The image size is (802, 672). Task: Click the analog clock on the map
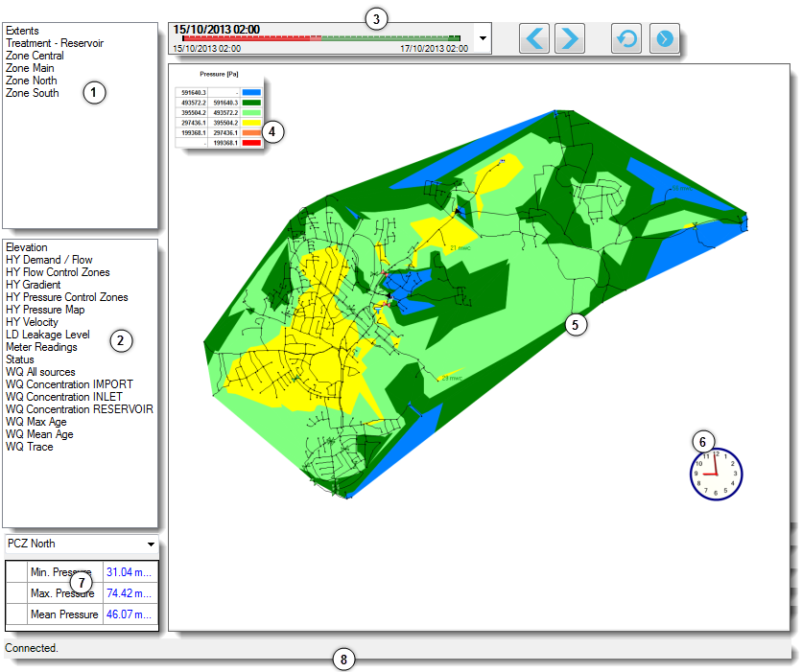point(716,475)
